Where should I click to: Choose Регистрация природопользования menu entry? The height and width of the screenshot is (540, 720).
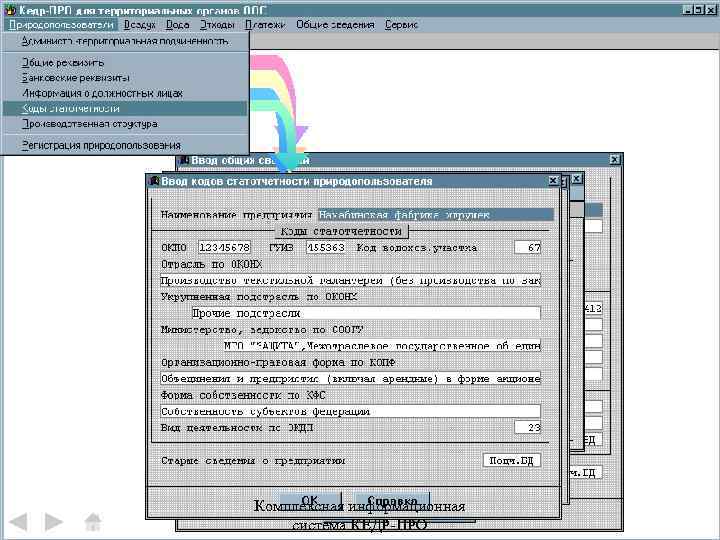click(125, 146)
